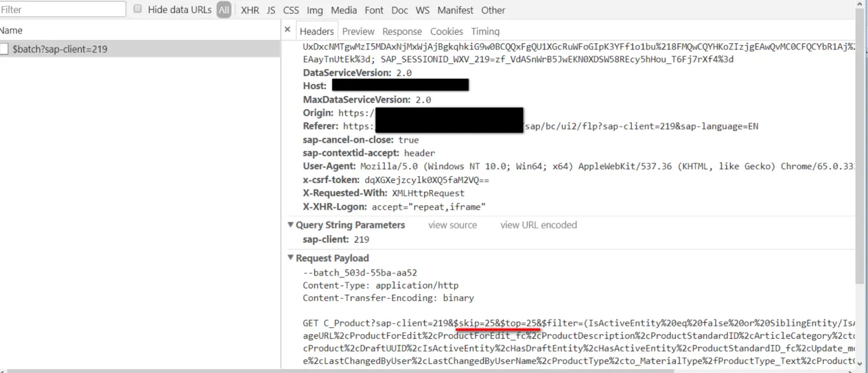Toggle the Hide data URLs checkbox
Viewport: 868px width, 373px height.
pyautogui.click(x=138, y=9)
